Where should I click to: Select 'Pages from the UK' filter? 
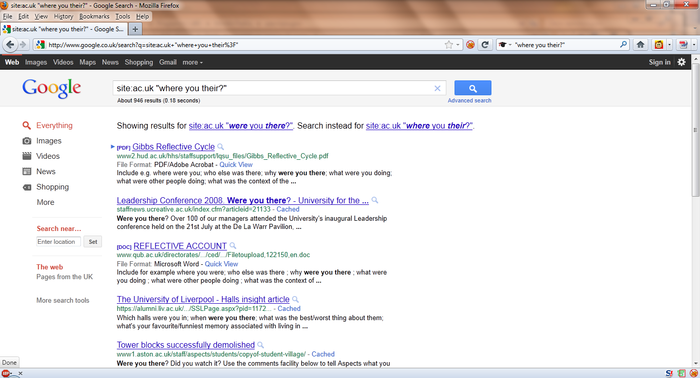[65, 277]
